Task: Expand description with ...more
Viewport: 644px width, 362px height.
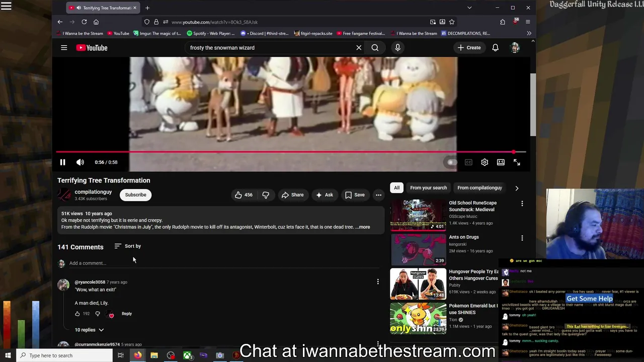Action: pyautogui.click(x=362, y=227)
